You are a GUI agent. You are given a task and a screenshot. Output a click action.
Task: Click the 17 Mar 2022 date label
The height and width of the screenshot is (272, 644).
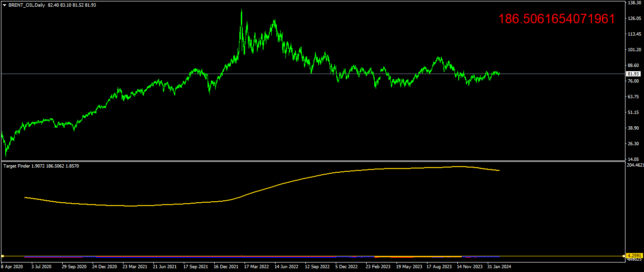256,267
